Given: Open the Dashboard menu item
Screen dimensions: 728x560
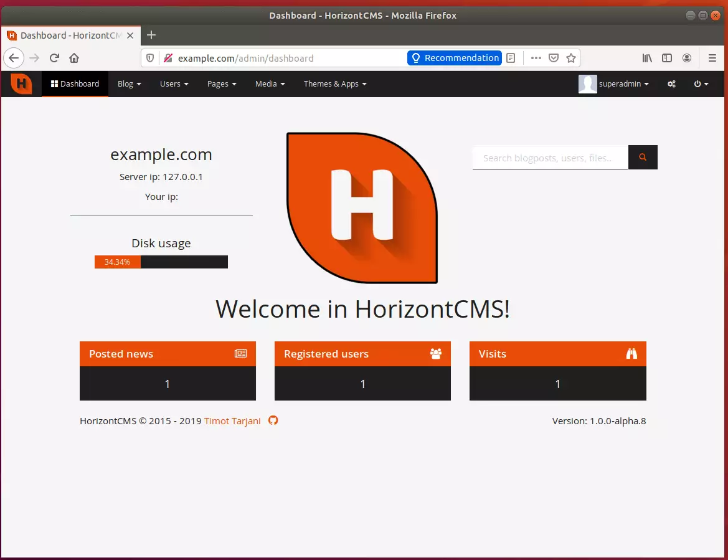Looking at the screenshot, I should pyautogui.click(x=75, y=84).
